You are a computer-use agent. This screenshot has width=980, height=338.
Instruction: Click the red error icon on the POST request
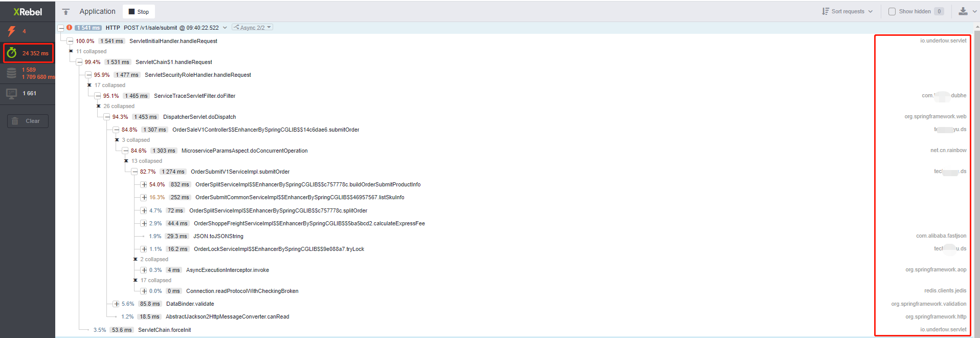69,28
